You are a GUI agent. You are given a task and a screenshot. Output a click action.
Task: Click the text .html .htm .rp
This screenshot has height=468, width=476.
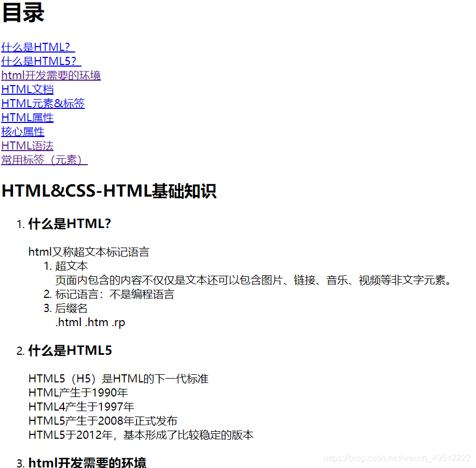click(90, 322)
